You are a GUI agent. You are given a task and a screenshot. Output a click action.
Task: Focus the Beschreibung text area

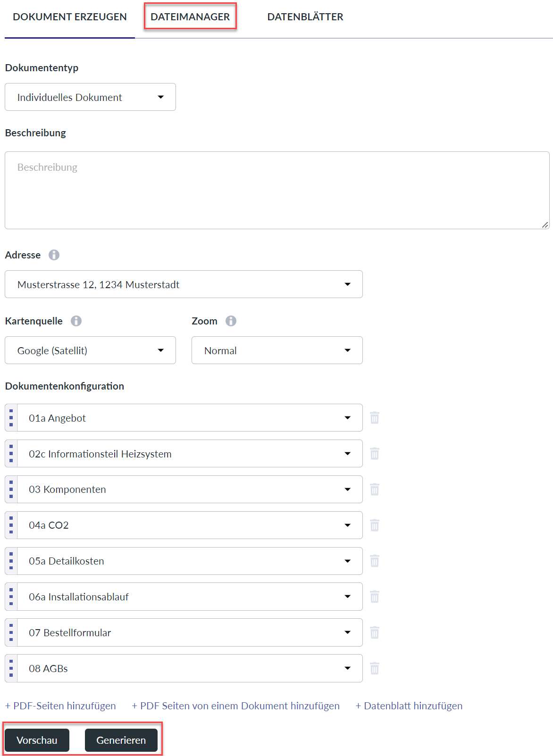277,191
